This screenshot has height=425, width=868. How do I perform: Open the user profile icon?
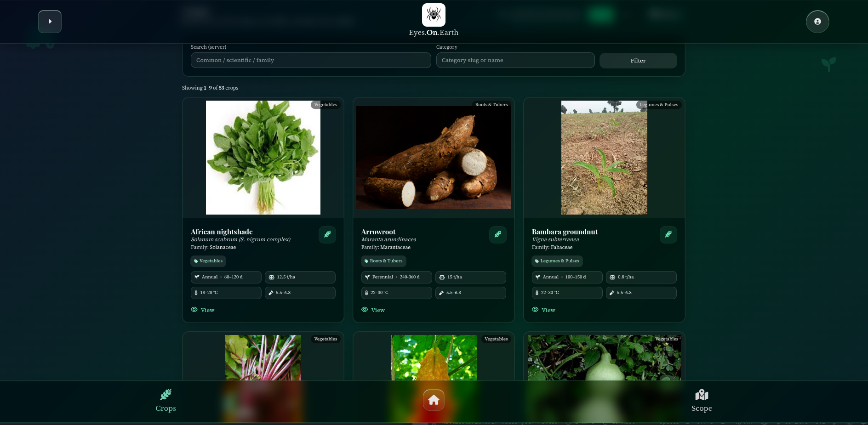click(x=817, y=22)
